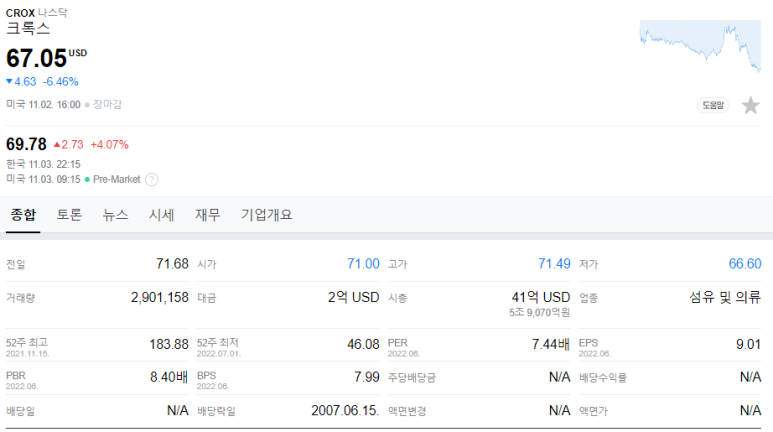Click the 시총 value 41억 USD
773x432 pixels.
[x=541, y=297]
